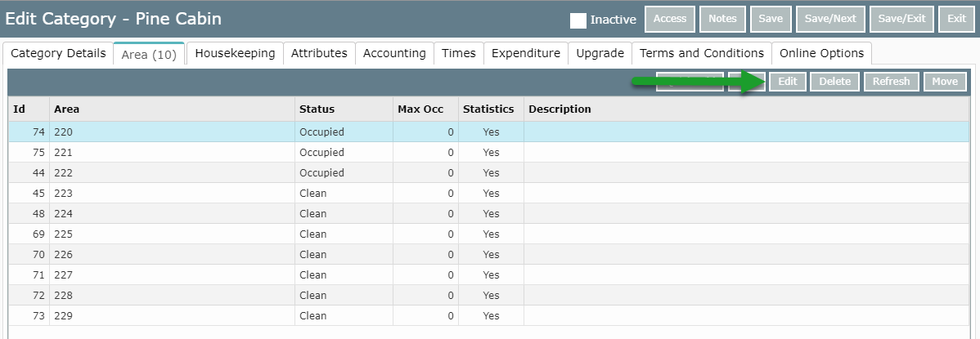The height and width of the screenshot is (339, 980).
Task: Sort by the Max Occ column header
Action: (425, 109)
